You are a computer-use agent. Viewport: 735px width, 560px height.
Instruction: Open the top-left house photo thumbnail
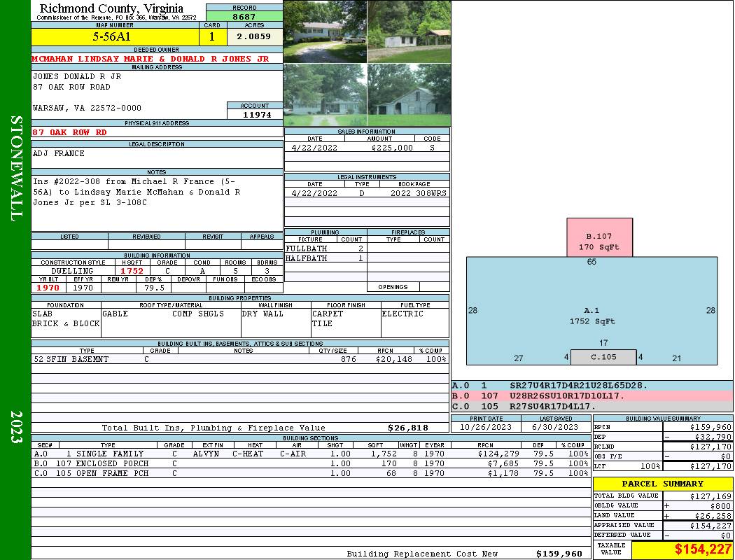325,31
